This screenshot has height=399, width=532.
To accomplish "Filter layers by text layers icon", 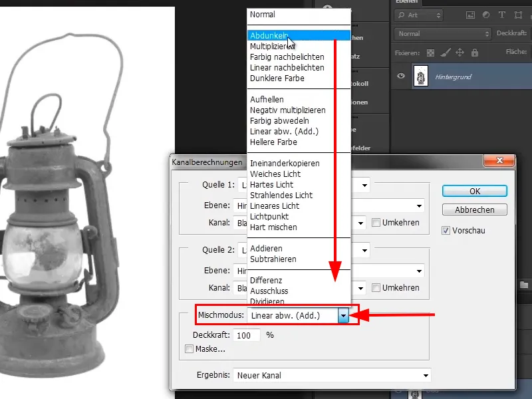I will click(x=502, y=15).
